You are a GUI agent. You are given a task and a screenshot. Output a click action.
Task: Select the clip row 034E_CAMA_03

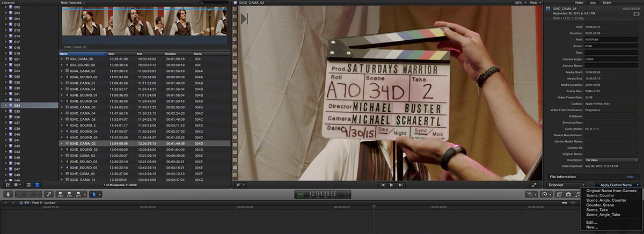coord(144,156)
